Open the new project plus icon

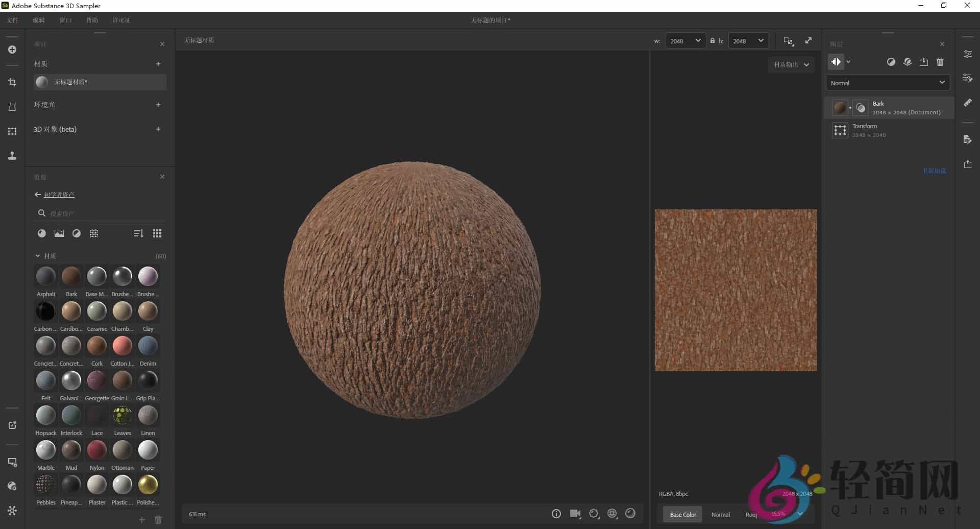[12, 50]
